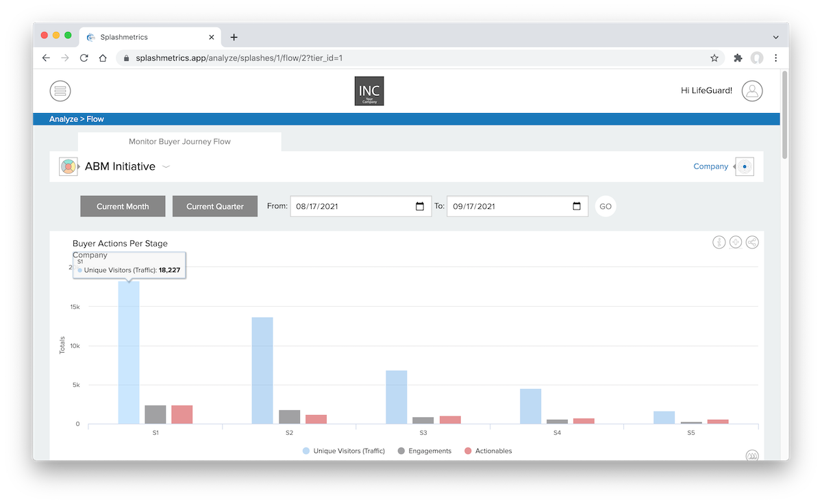
Task: Toggle Actionables legend series
Action: tap(488, 451)
